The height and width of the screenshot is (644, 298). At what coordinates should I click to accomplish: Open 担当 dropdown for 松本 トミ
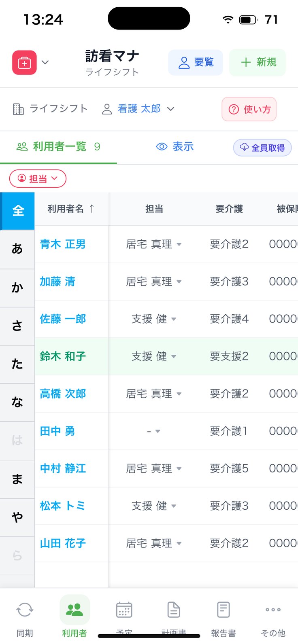(x=154, y=506)
